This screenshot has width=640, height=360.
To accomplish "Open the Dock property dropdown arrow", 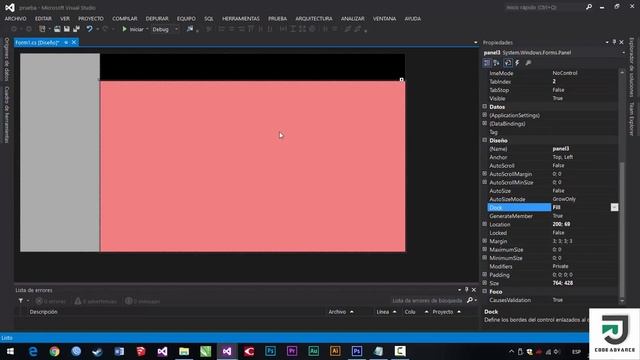I will click(x=614, y=207).
